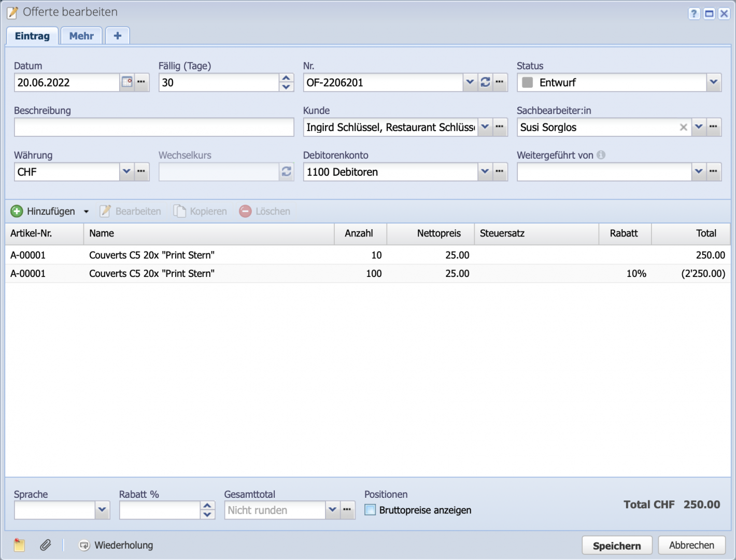Click the red Löschen delete icon
This screenshot has width=736, height=560.
tap(245, 211)
